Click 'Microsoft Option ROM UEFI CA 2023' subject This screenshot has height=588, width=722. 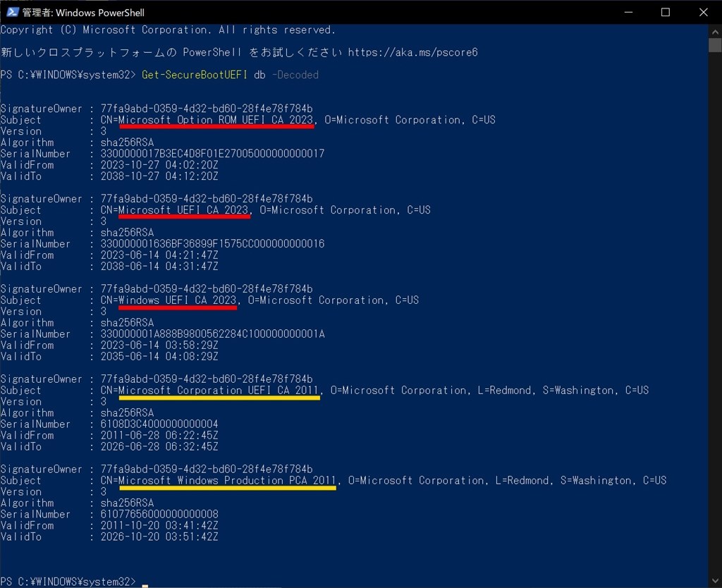click(x=216, y=120)
